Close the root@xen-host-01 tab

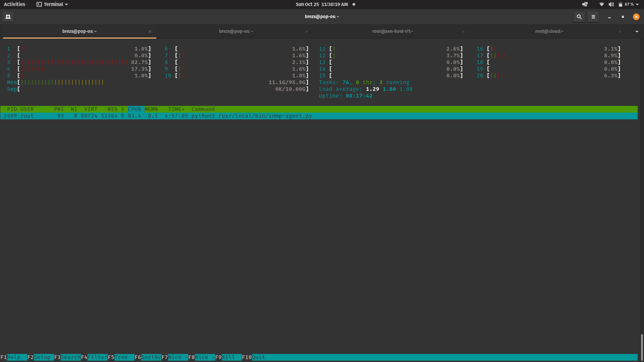463,32
